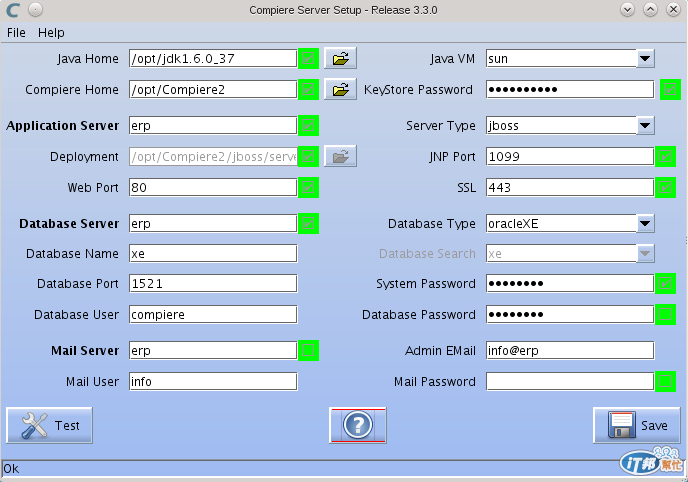The width and height of the screenshot is (688, 482).
Task: Maximize the window with up-chevron button
Action: [650, 10]
